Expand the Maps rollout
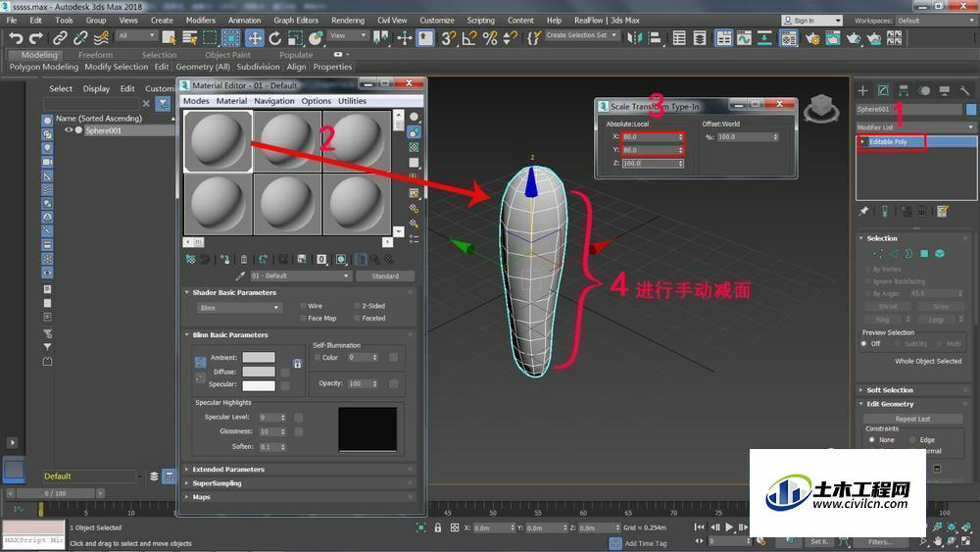This screenshot has width=980, height=552. (x=201, y=497)
